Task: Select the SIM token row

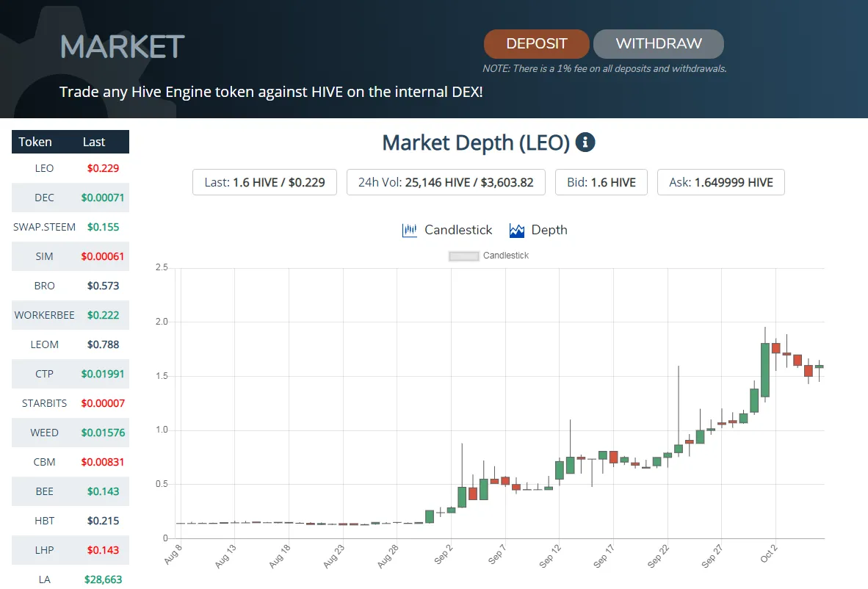Action: (x=70, y=256)
